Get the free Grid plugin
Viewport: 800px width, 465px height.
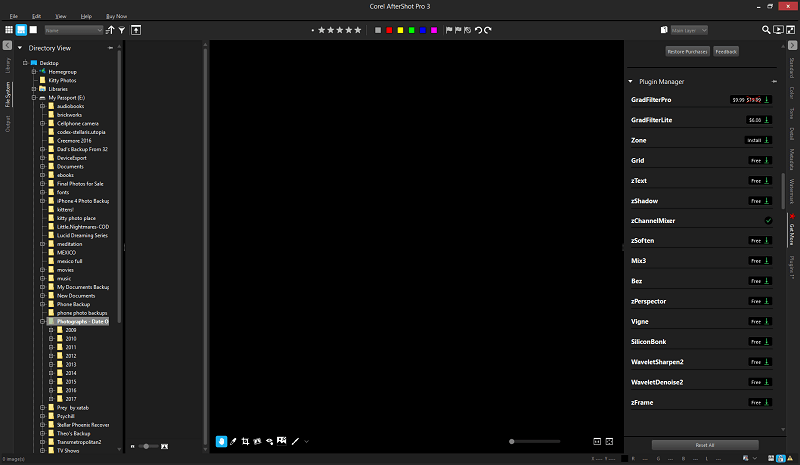pos(760,160)
